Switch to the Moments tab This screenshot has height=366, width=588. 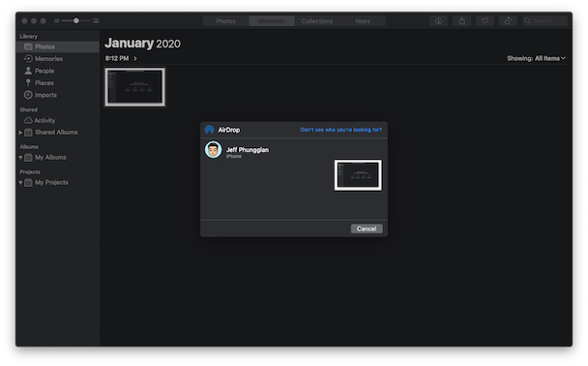[x=272, y=21]
